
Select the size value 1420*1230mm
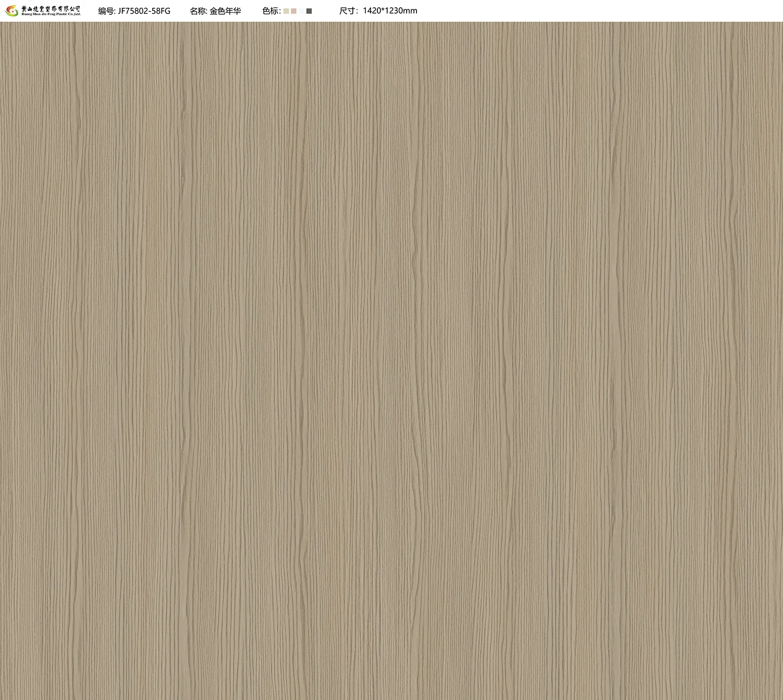pos(390,11)
